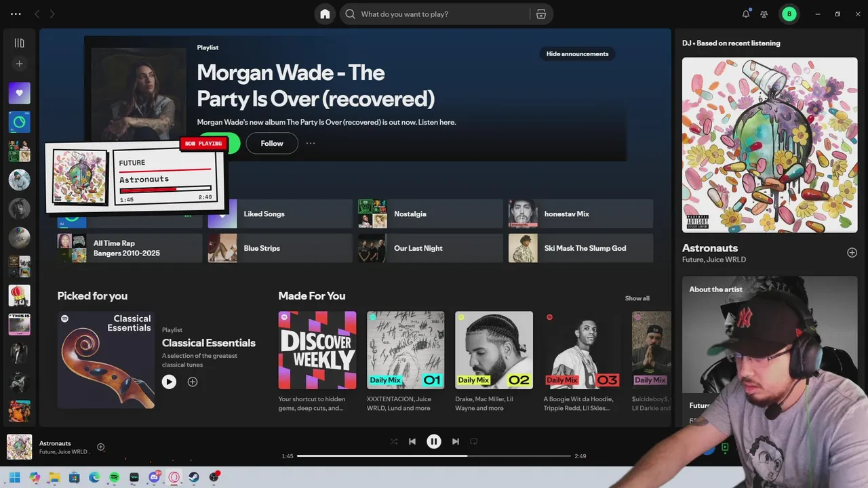The image size is (868, 488).
Task: Open the Astronauts album art in right panel
Action: (770, 145)
